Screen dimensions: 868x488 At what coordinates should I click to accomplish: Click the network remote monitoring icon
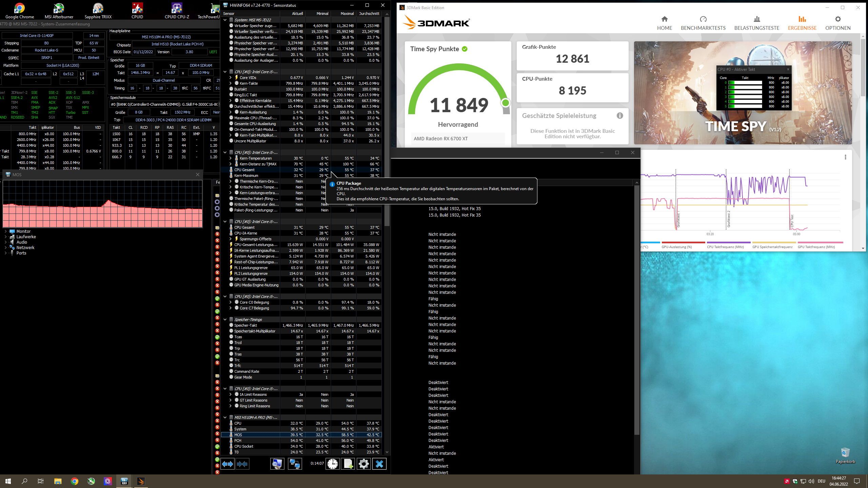(x=295, y=464)
